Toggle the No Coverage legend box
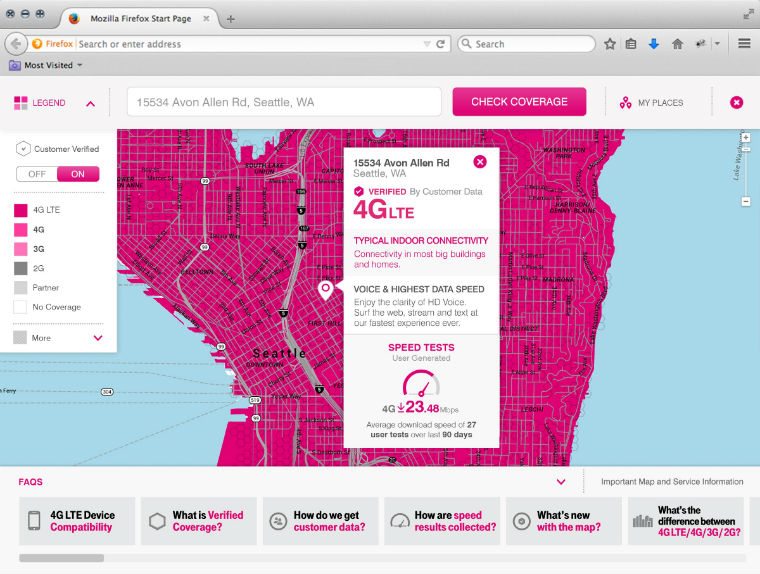 [x=20, y=307]
